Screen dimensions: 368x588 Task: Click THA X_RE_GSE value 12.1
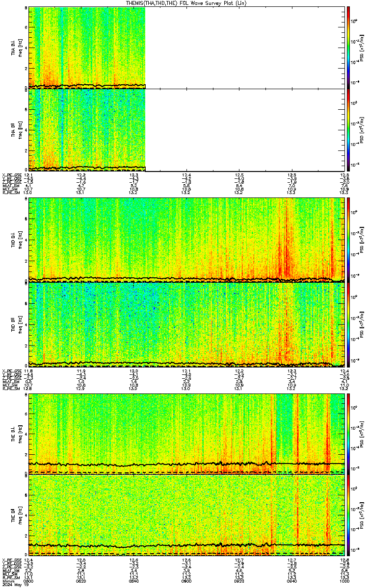pos(28,175)
